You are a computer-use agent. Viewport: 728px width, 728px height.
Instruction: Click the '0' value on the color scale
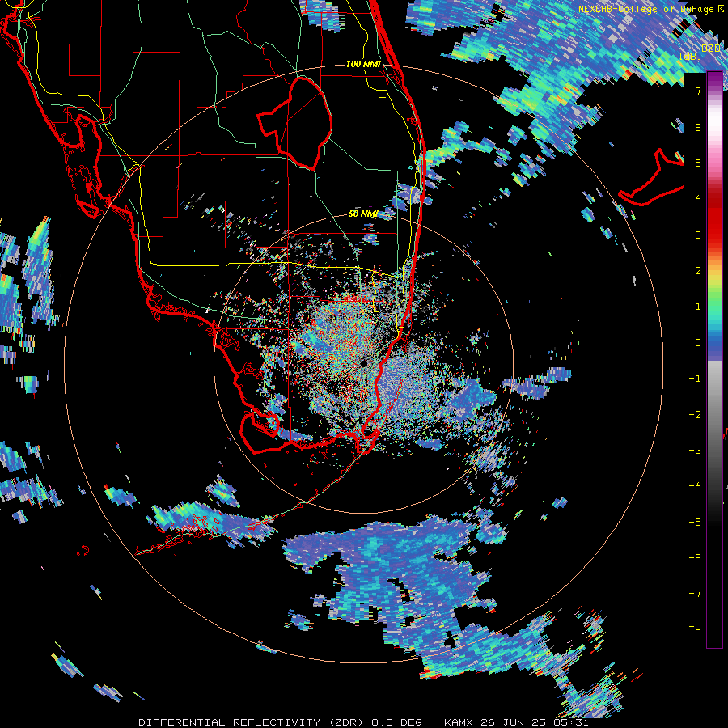pos(698,343)
